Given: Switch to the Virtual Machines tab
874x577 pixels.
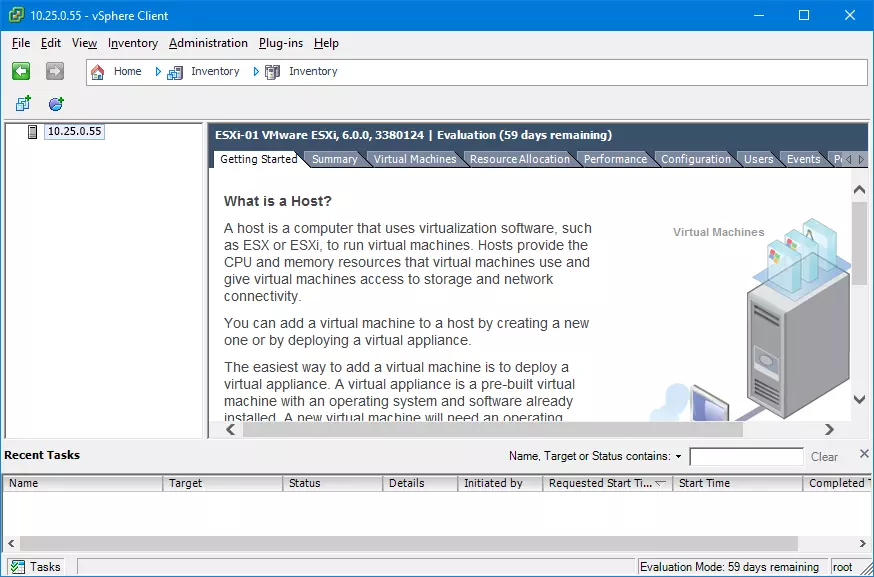Looking at the screenshot, I should 415,159.
